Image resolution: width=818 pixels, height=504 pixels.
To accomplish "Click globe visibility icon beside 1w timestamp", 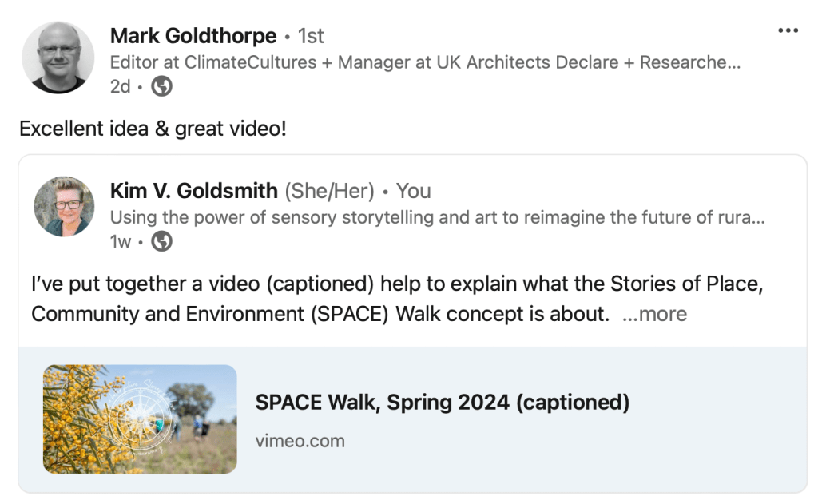I will [162, 241].
